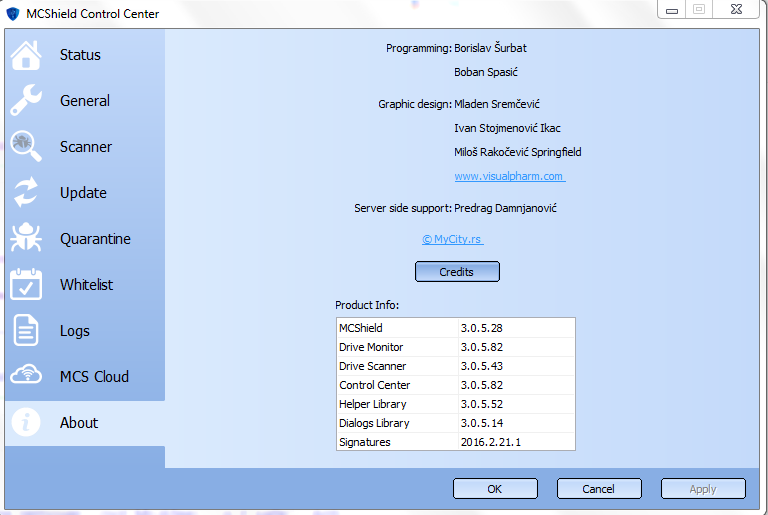Click the Apply button
The image size is (768, 515).
[703, 489]
